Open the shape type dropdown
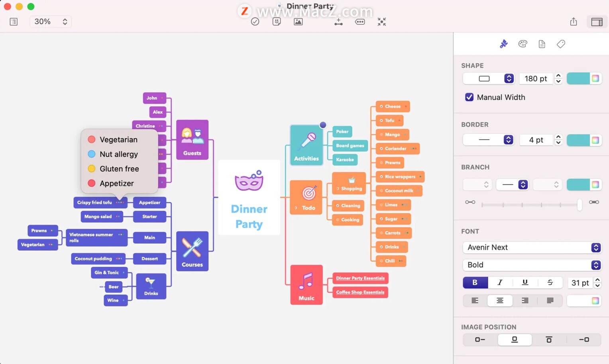The image size is (609, 364). [x=489, y=78]
